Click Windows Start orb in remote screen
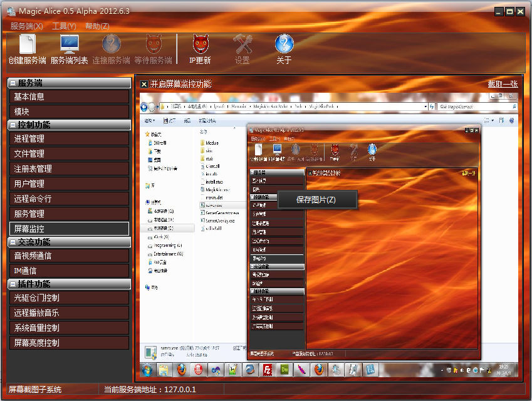 (147, 370)
